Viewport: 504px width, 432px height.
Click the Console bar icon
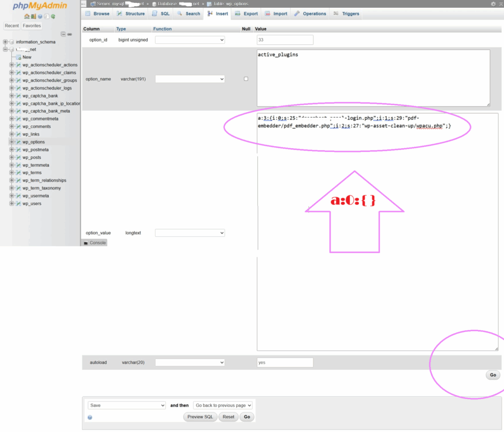coord(86,243)
